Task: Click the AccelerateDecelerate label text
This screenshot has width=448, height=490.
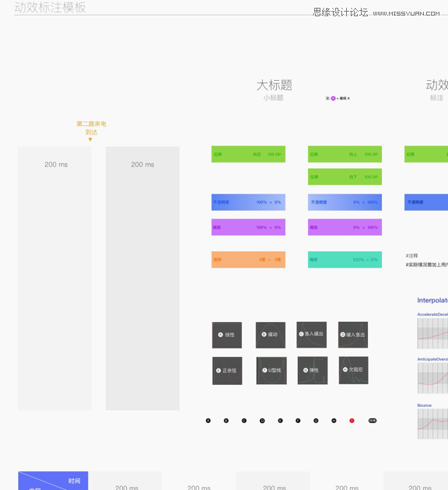Action: [432, 314]
